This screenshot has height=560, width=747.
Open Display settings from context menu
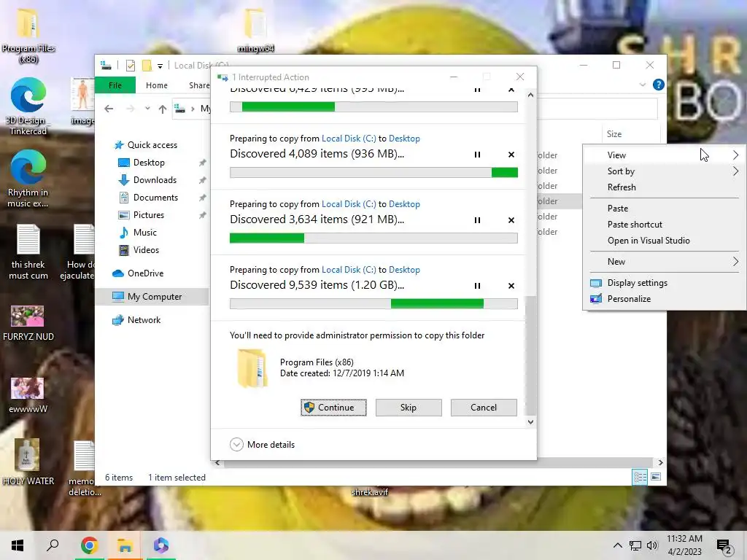click(665, 283)
